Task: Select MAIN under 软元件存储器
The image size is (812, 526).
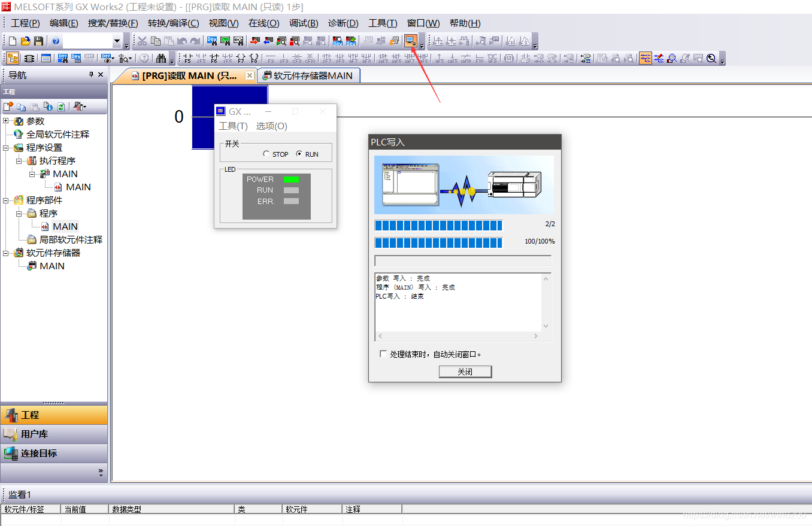Action: click(52, 266)
